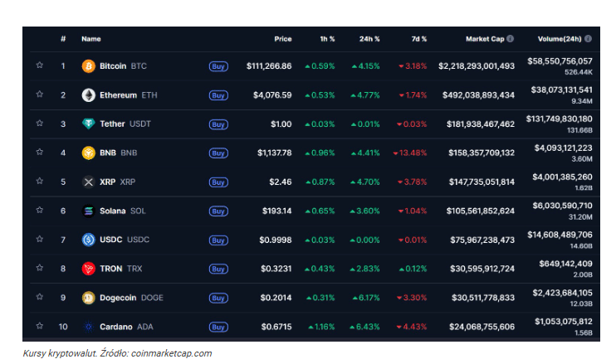The width and height of the screenshot is (616, 364).
Task: Click the Ethereum logo icon
Action: pyautogui.click(x=88, y=95)
